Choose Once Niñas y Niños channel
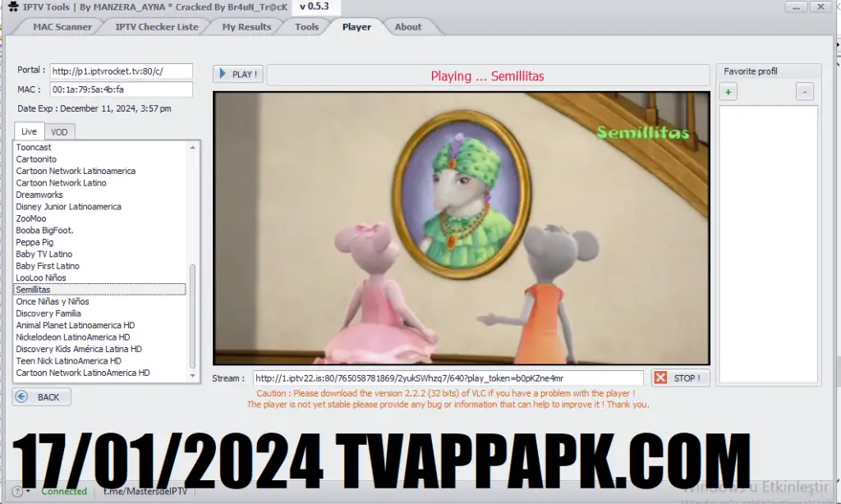841x504 pixels. [x=99, y=302]
